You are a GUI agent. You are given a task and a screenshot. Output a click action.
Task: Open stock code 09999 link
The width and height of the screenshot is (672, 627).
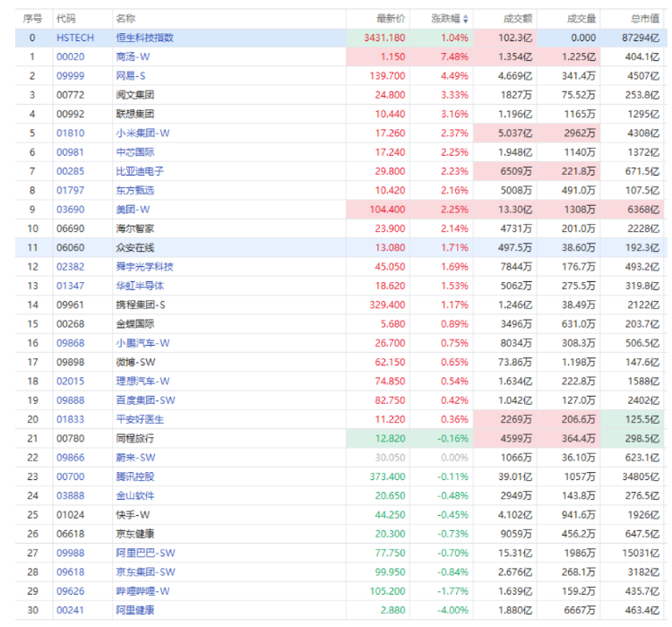point(70,76)
